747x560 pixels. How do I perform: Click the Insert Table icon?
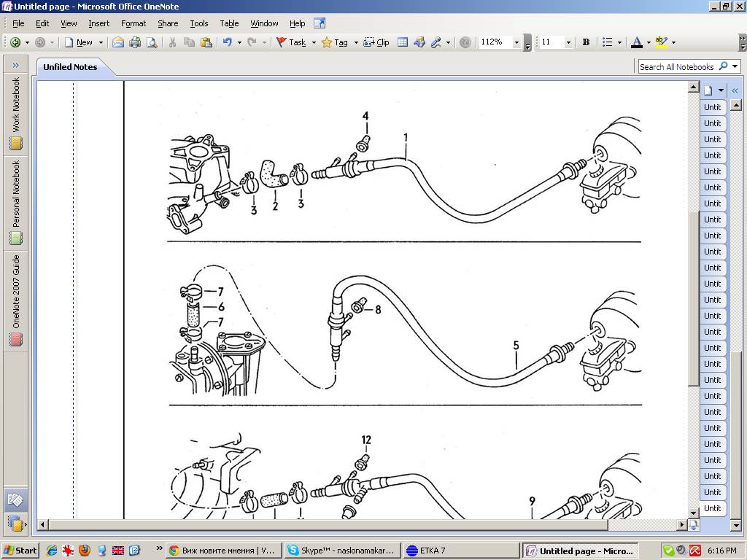pyautogui.click(x=403, y=42)
